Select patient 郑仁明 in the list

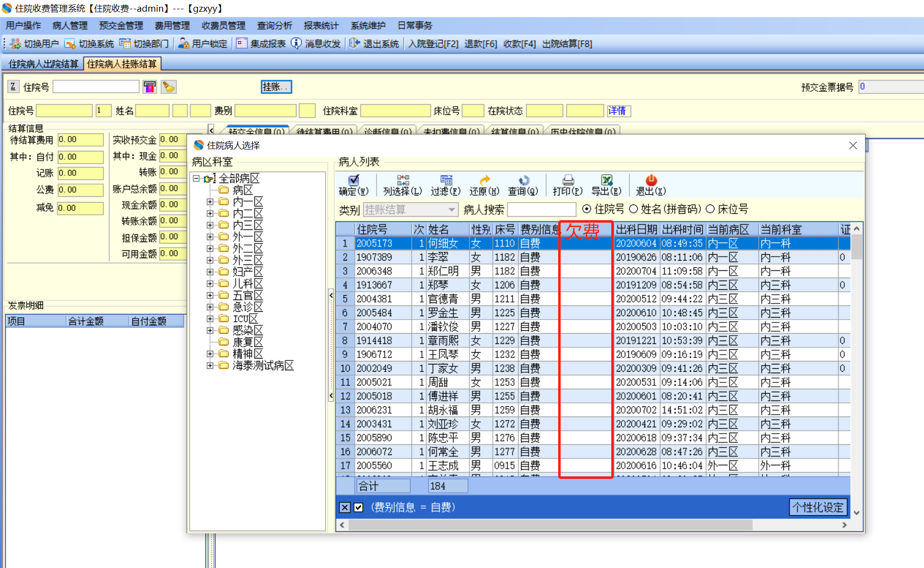click(593, 271)
